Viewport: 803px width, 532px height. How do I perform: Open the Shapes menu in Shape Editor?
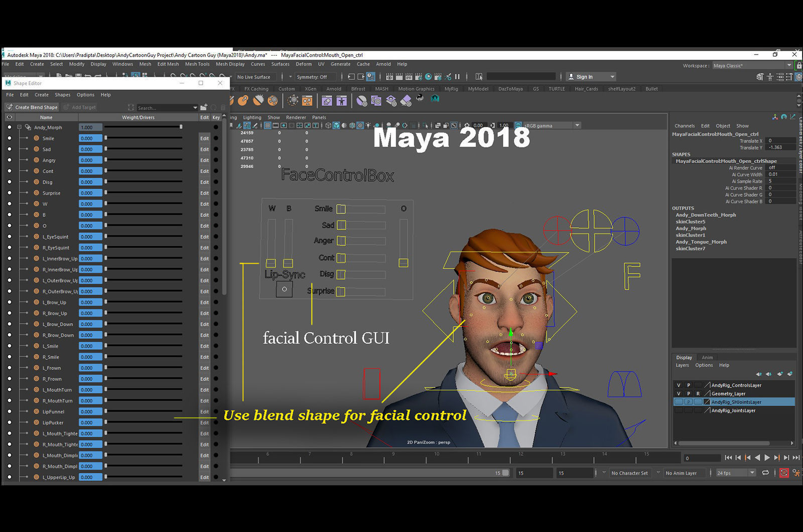[62, 94]
